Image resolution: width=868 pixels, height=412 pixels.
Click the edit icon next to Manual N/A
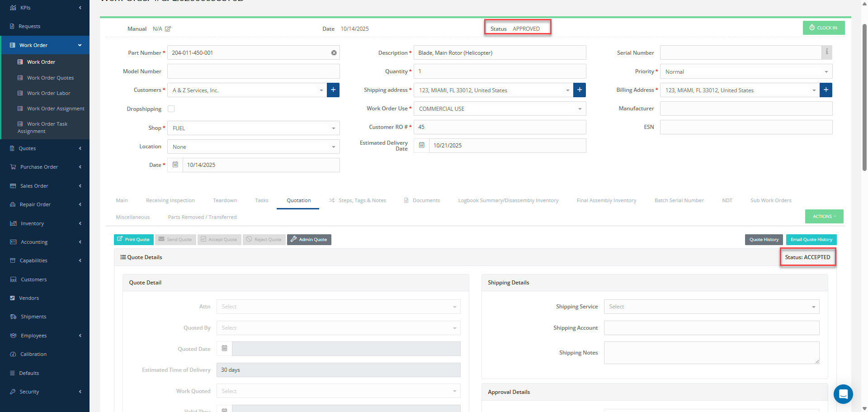click(x=168, y=29)
